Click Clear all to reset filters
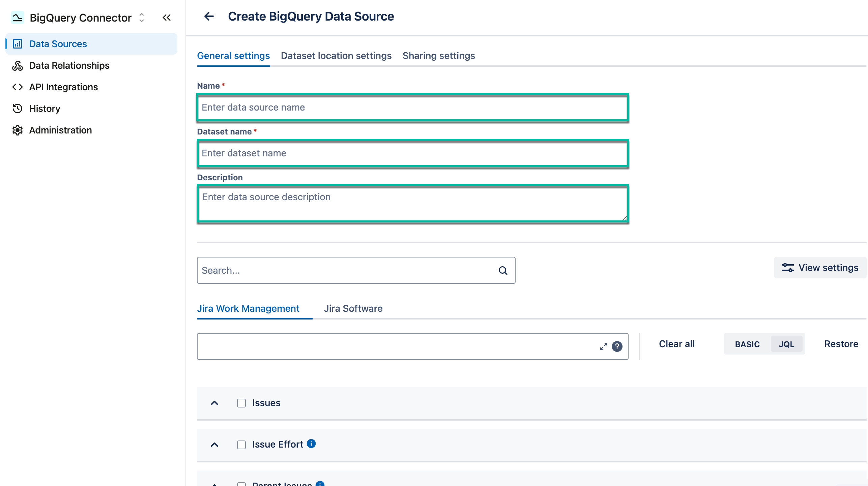This screenshot has height=486, width=868. coord(676,344)
